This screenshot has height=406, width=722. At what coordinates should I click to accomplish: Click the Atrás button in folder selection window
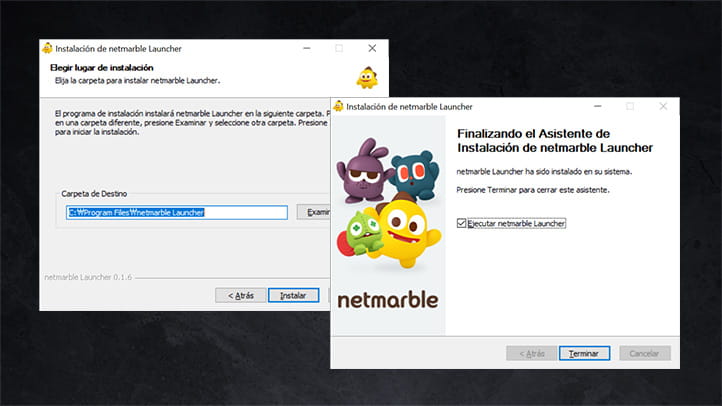(240, 296)
